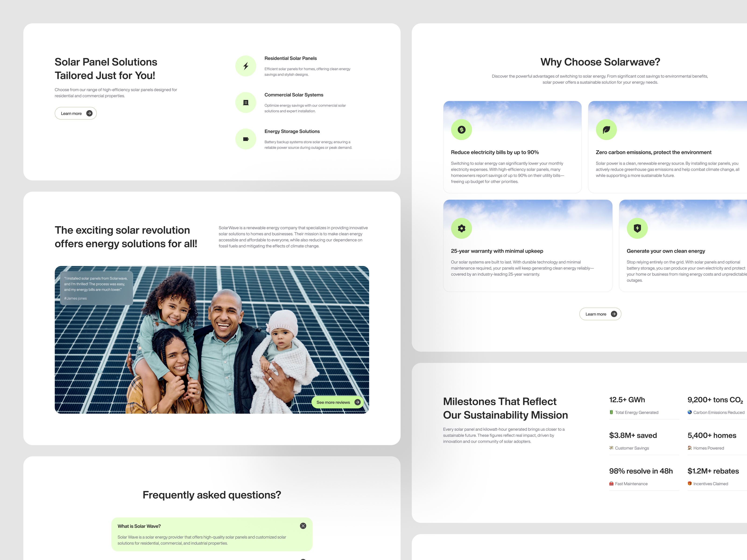The height and width of the screenshot is (560, 747).
Task: Click the Frequently asked questions? heading
Action: 212,495
